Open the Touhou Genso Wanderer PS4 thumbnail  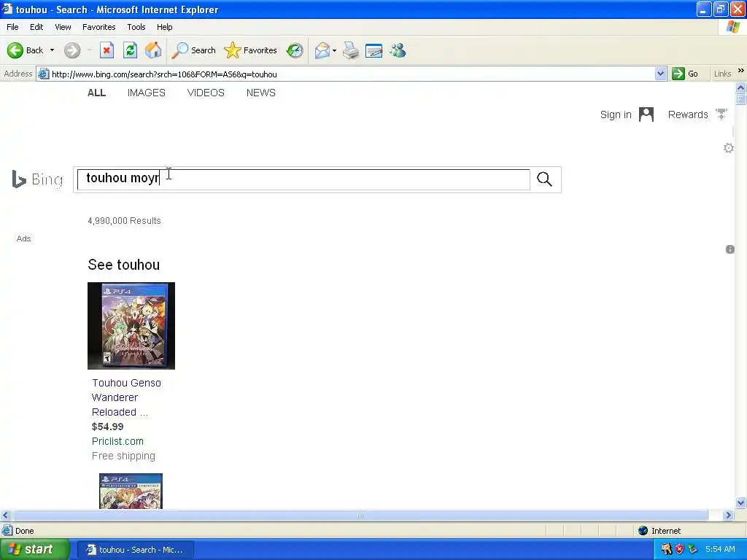(x=131, y=326)
